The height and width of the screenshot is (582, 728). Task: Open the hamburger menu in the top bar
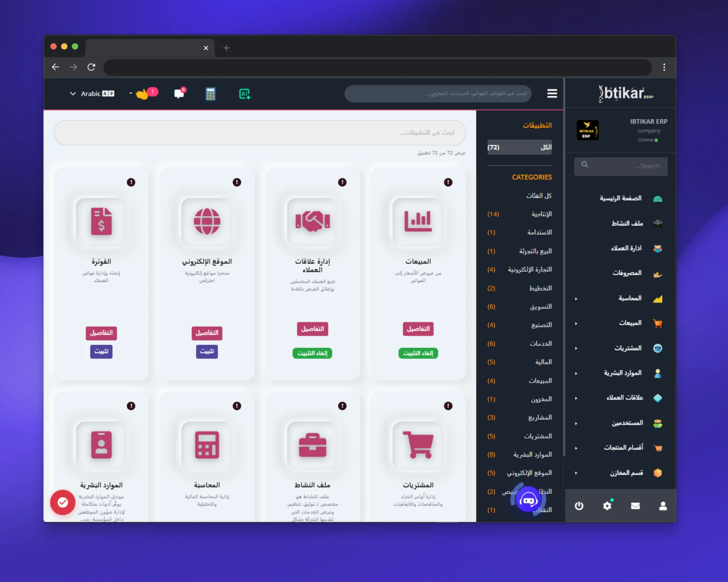click(x=552, y=94)
